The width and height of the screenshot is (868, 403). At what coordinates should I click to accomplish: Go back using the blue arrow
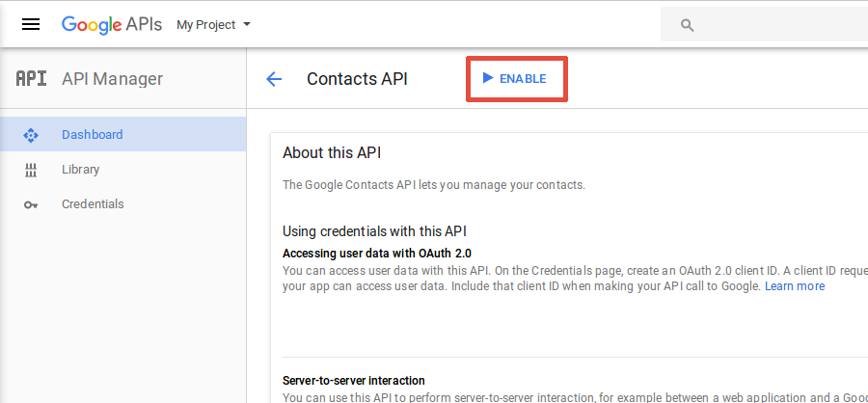click(274, 79)
